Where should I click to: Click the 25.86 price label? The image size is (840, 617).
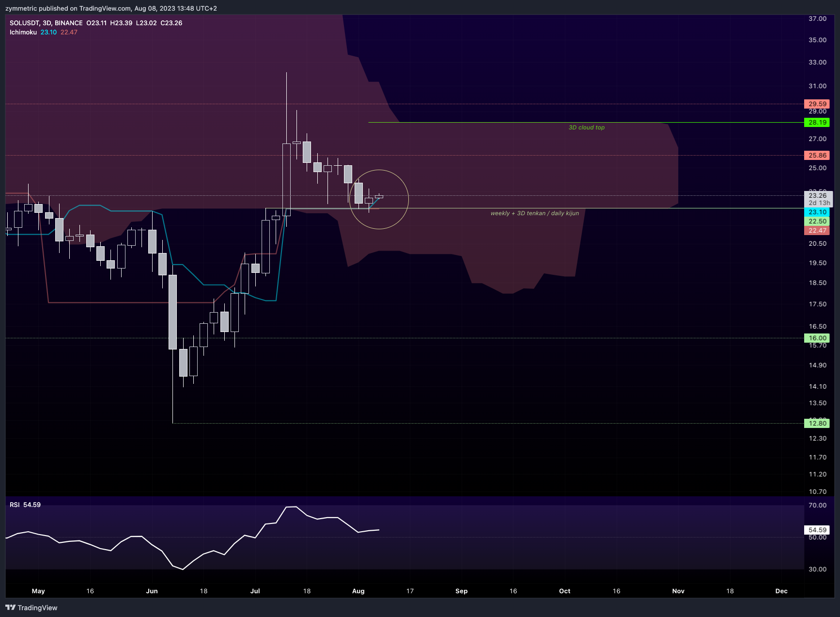coord(817,155)
